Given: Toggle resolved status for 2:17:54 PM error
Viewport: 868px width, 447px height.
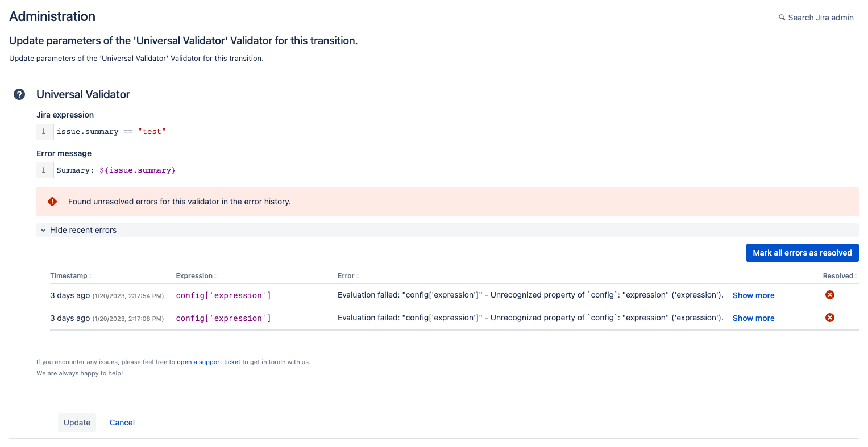Looking at the screenshot, I should [x=829, y=295].
